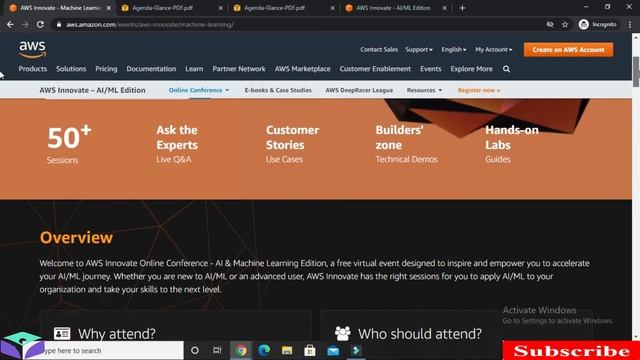640x360 pixels.
Task: Open Task View on taskbar
Action: (x=217, y=350)
